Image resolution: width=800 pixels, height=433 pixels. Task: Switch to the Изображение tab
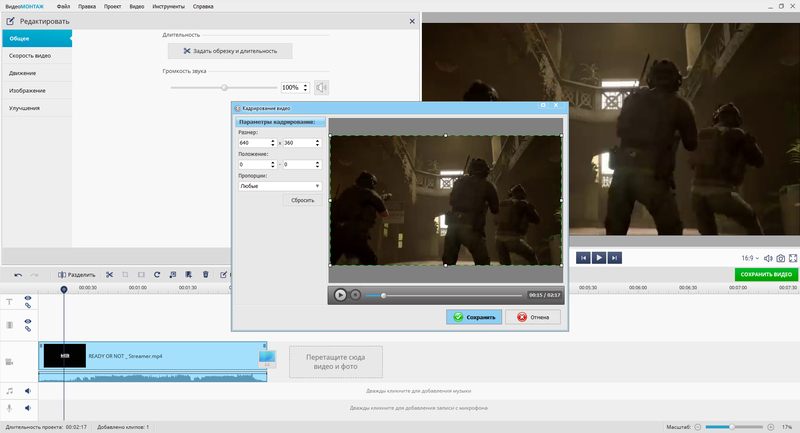(x=37, y=91)
